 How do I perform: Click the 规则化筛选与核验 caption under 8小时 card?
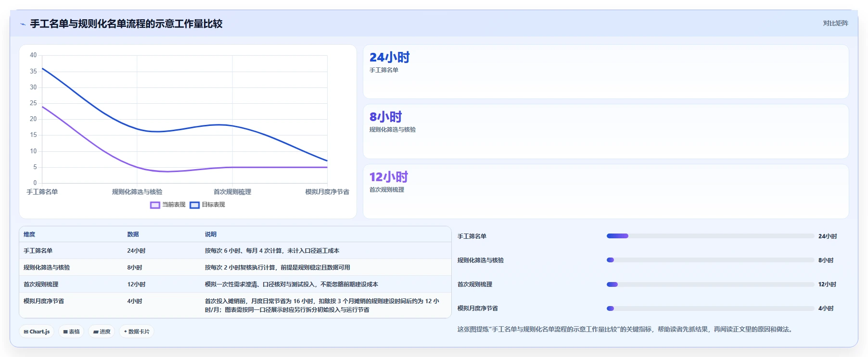tap(392, 130)
